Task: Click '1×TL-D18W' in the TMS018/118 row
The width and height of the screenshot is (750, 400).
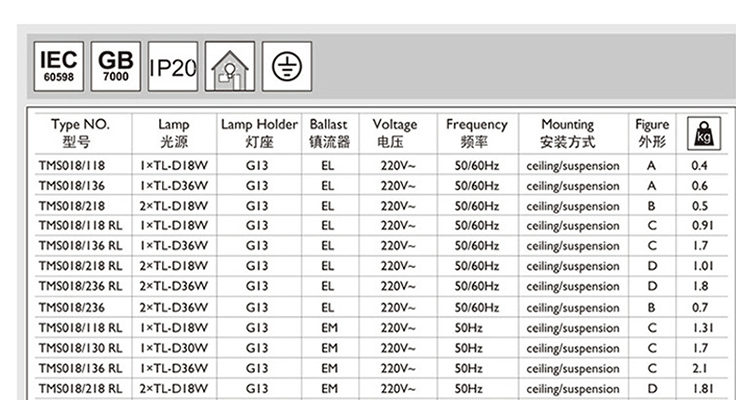Action: click(x=174, y=166)
